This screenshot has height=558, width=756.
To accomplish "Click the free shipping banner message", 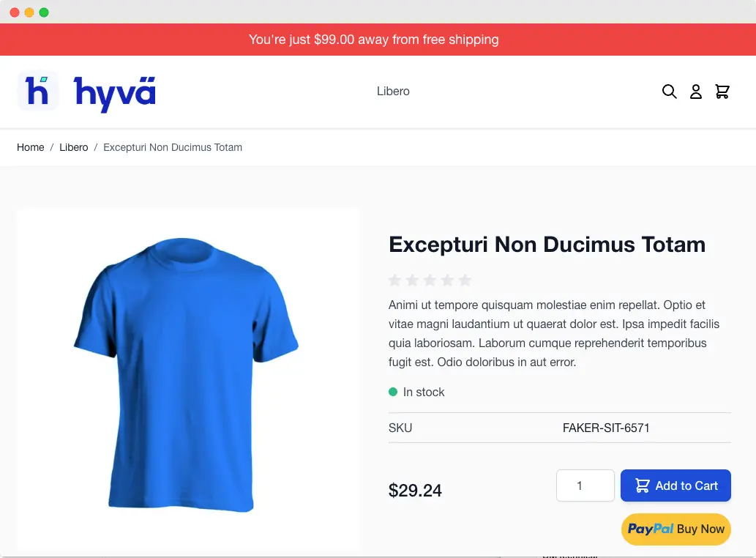I will 374,40.
